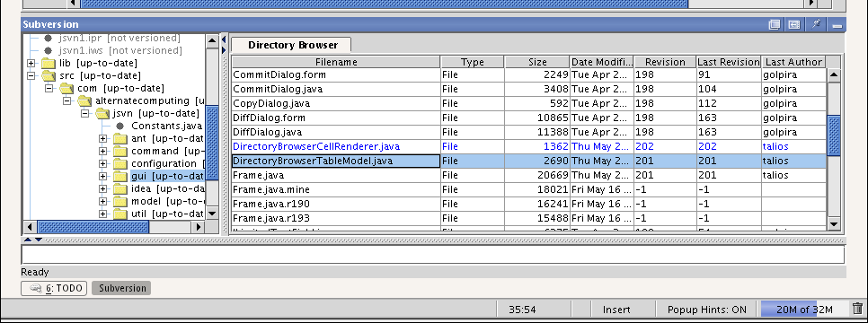Screen dimensions: 868x323
Task: Click the memory usage indicator 20M of 32M
Action: point(804,310)
